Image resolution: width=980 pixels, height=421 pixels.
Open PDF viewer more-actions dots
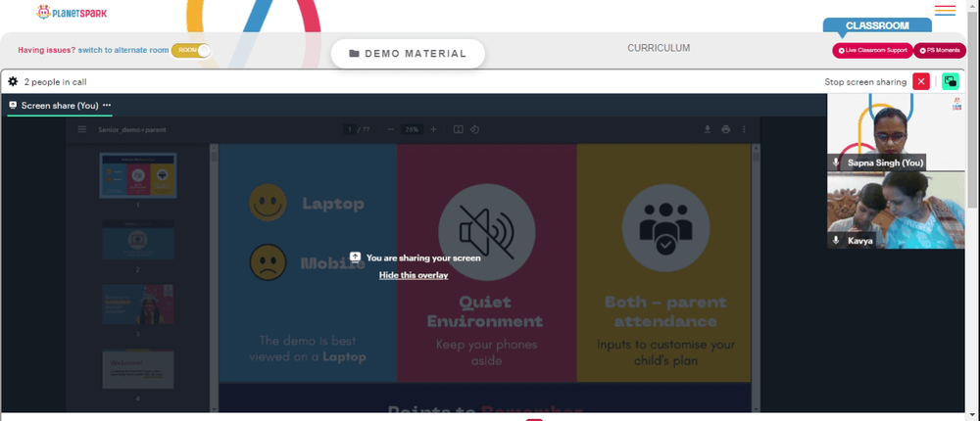[x=744, y=129]
